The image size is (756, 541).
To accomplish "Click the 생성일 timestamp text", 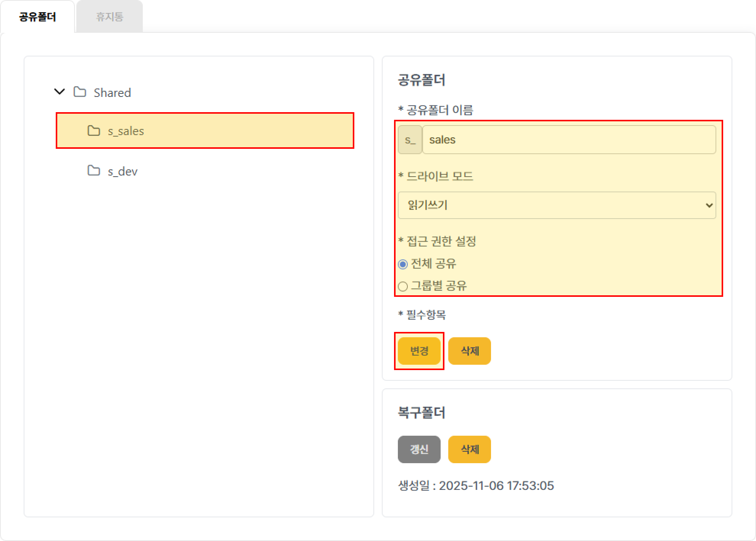I will coord(476,486).
